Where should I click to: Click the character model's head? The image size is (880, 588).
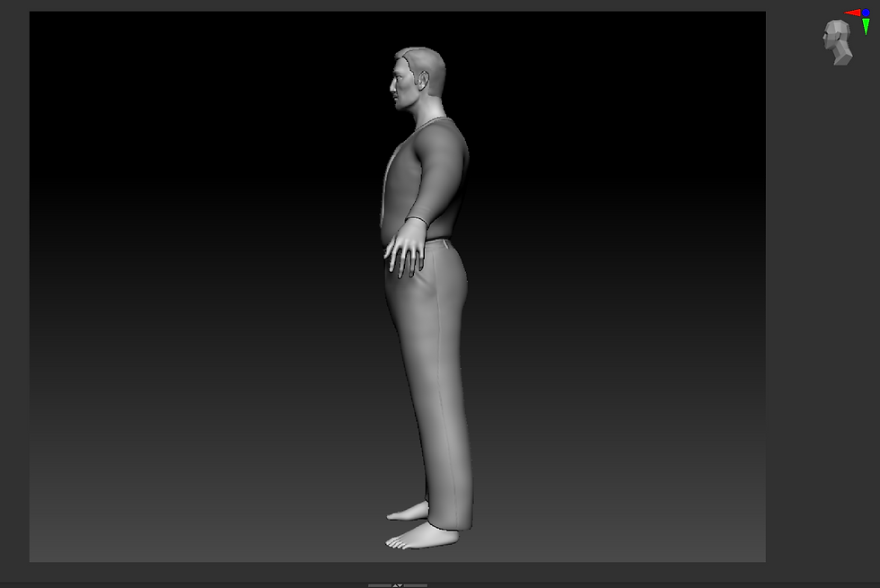pos(418,79)
